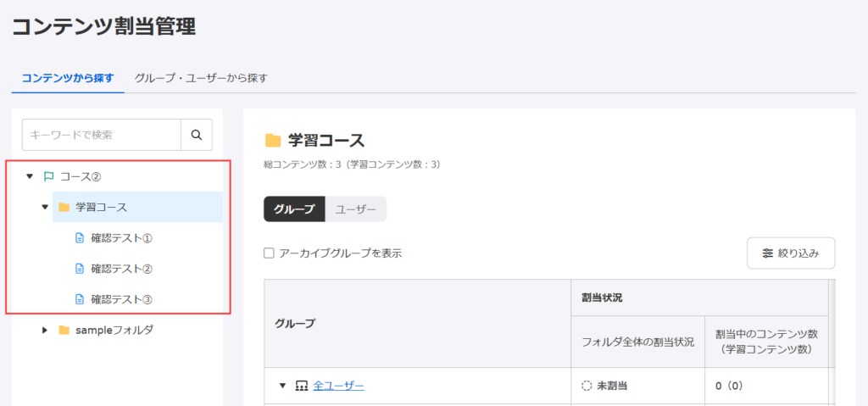Select the グループ toggle button
The height and width of the screenshot is (406, 868).
tap(294, 209)
